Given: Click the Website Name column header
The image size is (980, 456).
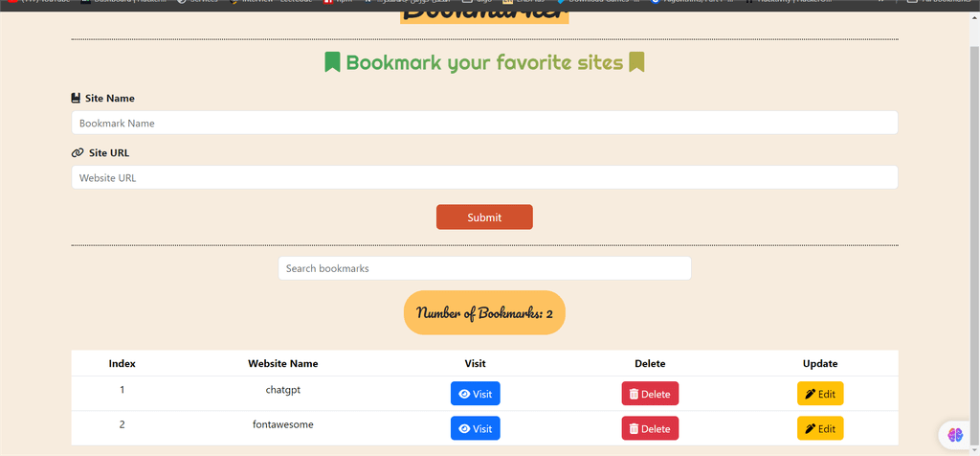Looking at the screenshot, I should coord(283,363).
